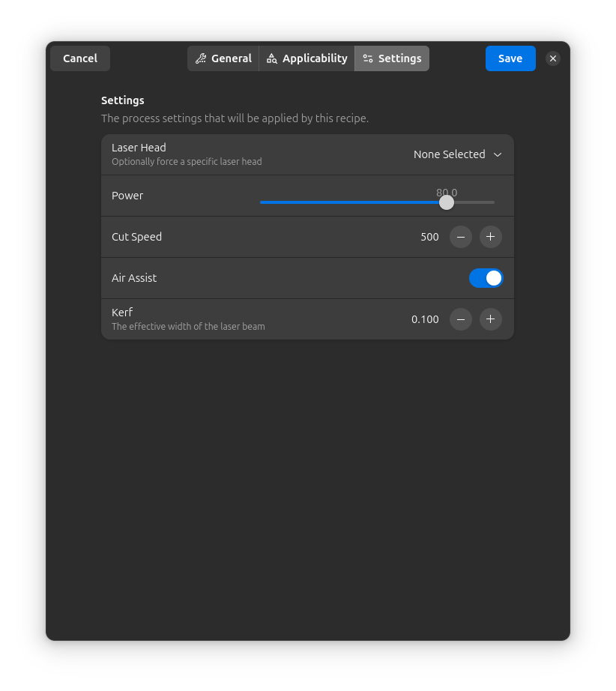Click the pencil icon on the General tab
The height and width of the screenshot is (691, 616).
201,58
